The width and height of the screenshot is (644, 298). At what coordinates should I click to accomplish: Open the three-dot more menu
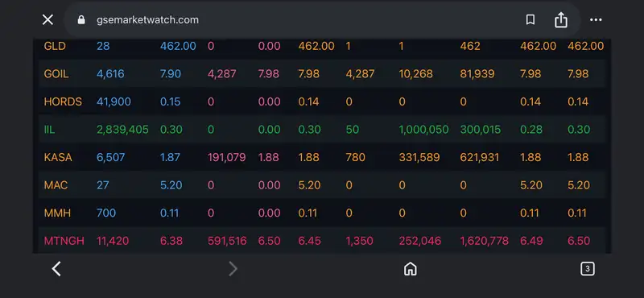(x=596, y=19)
